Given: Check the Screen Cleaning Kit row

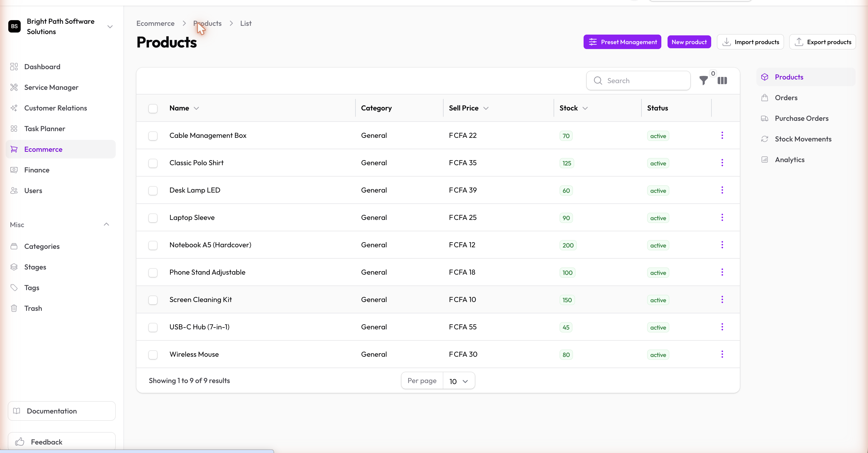Looking at the screenshot, I should tap(153, 300).
